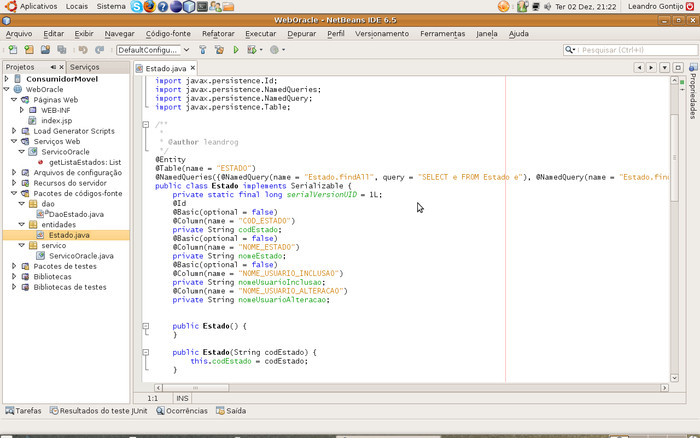
Task: Click the Clean and Build icon
Action: (219, 50)
